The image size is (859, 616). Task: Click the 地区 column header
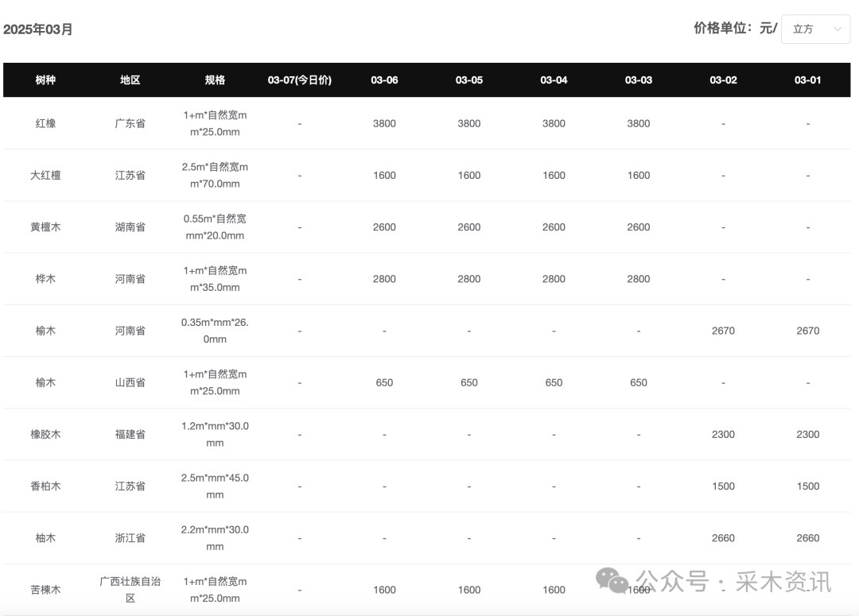(x=130, y=80)
